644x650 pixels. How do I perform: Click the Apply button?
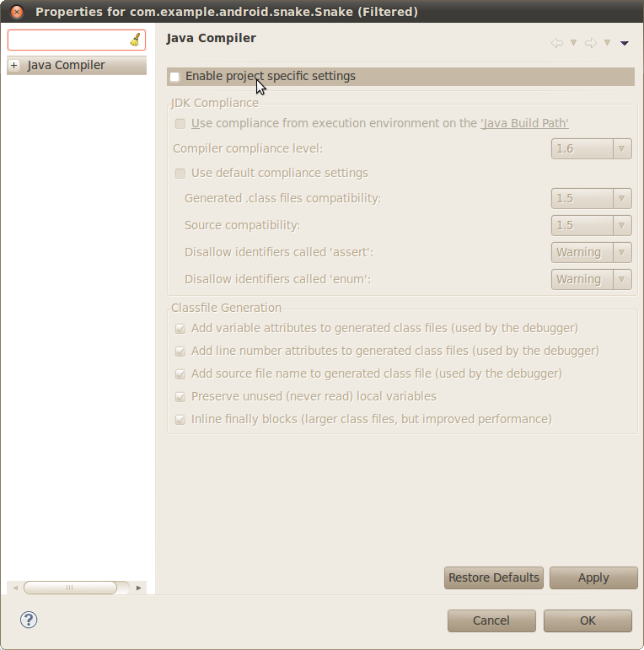point(593,577)
